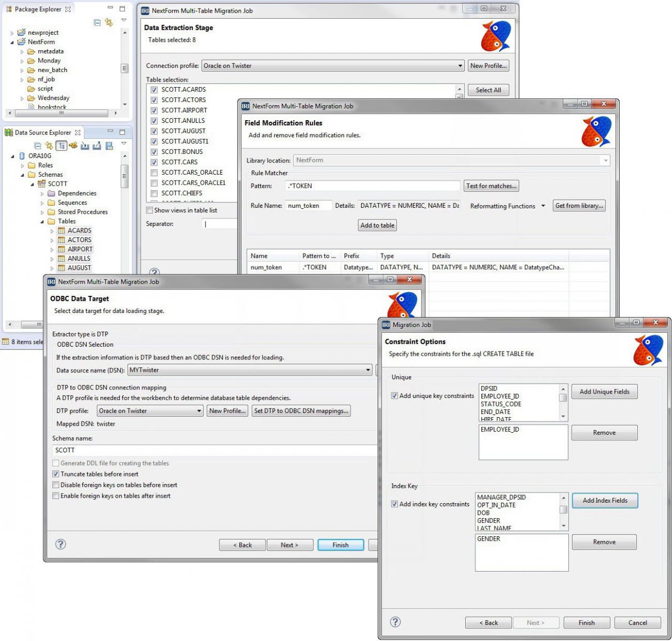
Task: Click Select All tables button
Action: 488,90
